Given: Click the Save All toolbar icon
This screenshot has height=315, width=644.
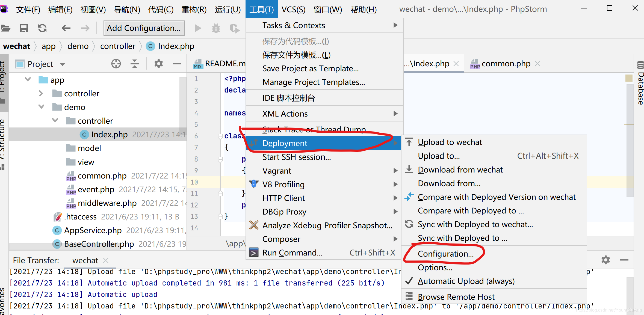Looking at the screenshot, I should [x=24, y=28].
